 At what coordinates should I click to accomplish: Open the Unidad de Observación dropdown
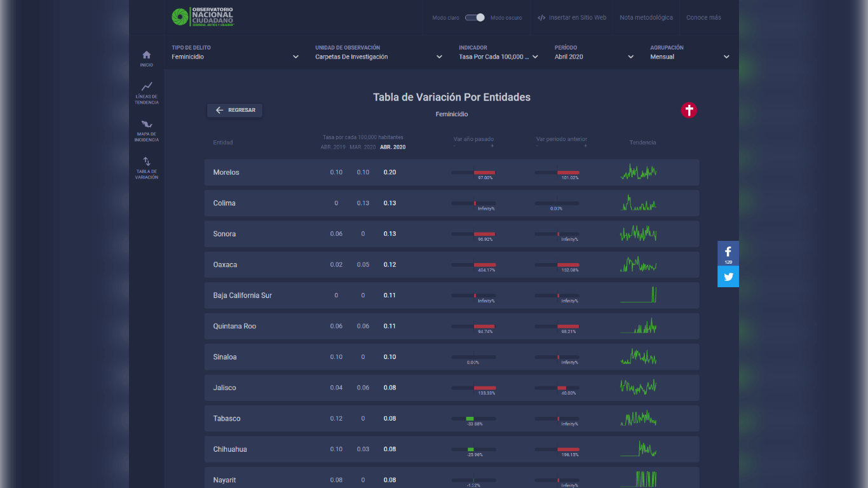coord(379,57)
